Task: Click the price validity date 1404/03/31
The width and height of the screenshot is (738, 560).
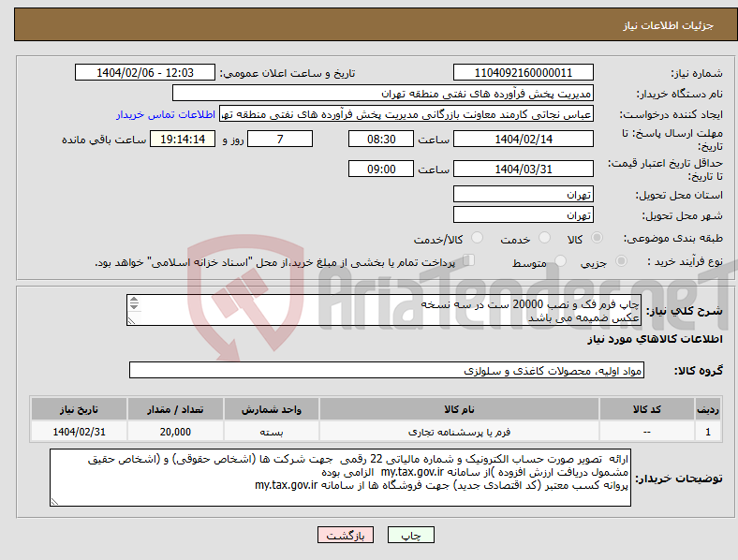Action: (524, 169)
